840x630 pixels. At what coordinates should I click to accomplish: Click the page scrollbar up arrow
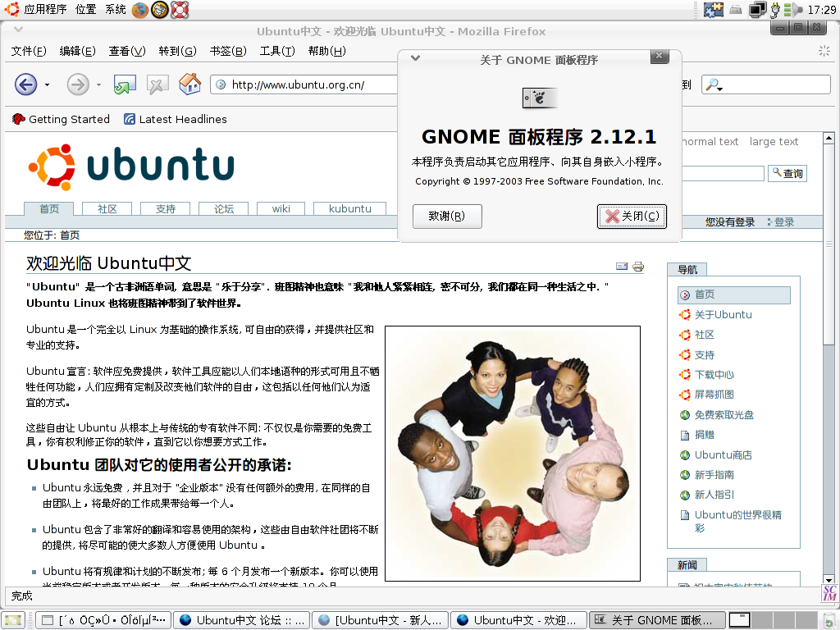pyautogui.click(x=829, y=138)
